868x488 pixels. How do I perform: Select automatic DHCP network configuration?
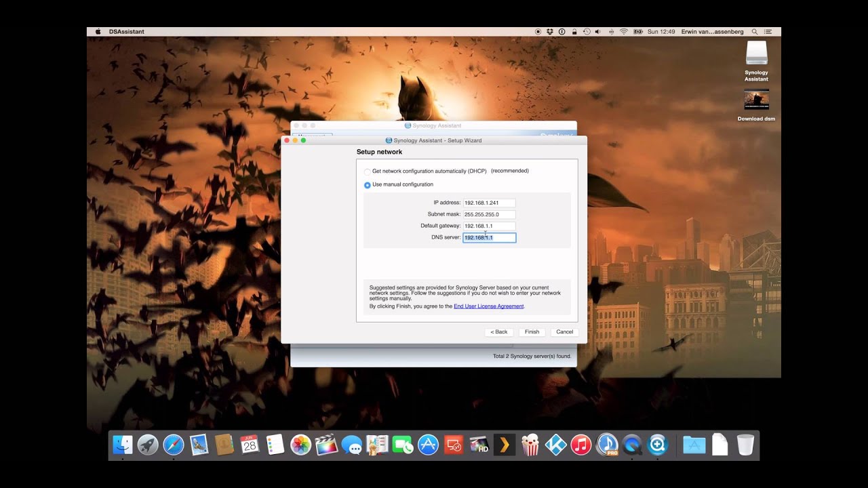click(368, 171)
